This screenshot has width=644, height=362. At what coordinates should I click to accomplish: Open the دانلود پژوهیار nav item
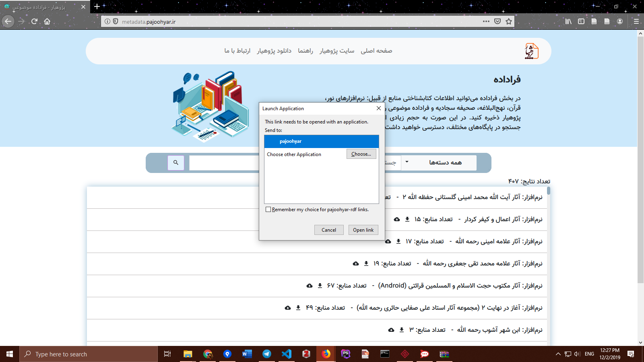(274, 51)
